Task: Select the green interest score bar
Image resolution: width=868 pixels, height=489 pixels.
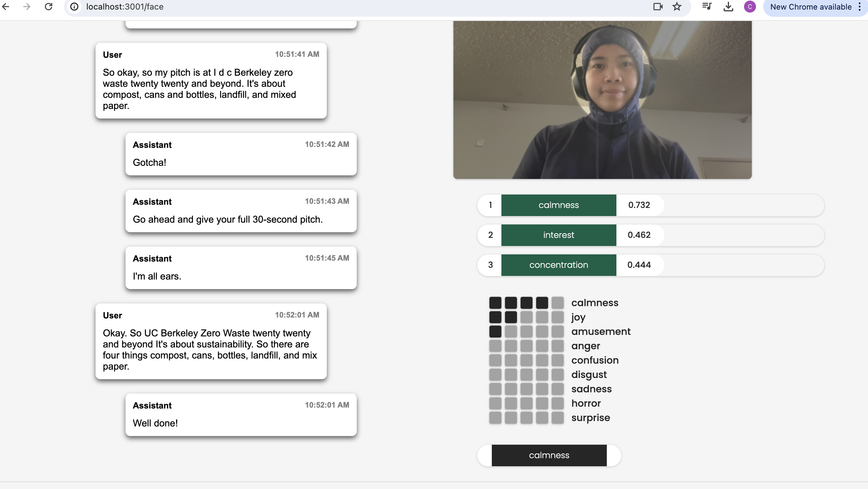Action: tap(558, 235)
